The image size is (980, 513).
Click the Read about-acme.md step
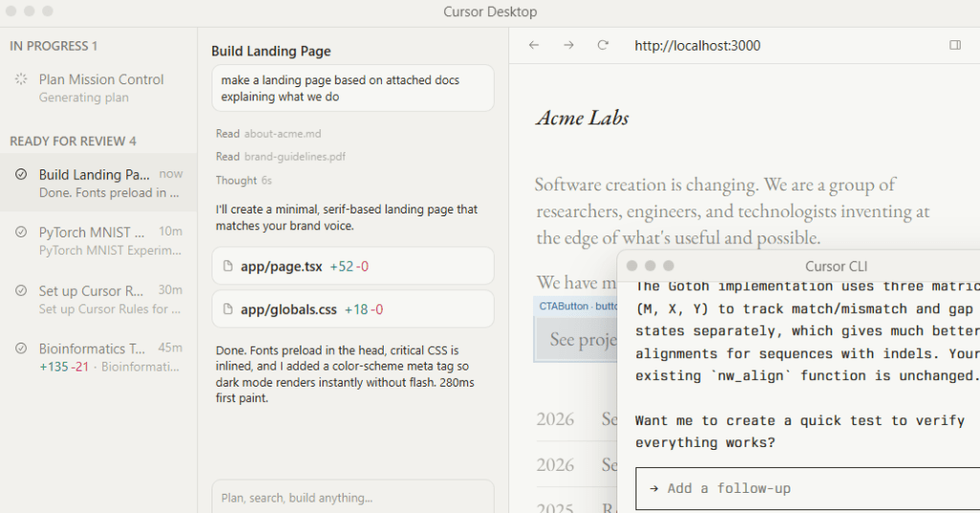click(x=268, y=134)
